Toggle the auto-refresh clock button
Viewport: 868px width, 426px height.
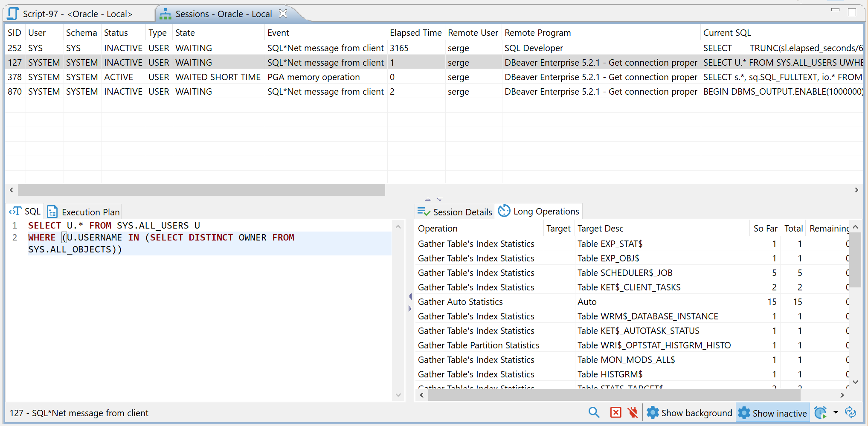coord(820,412)
